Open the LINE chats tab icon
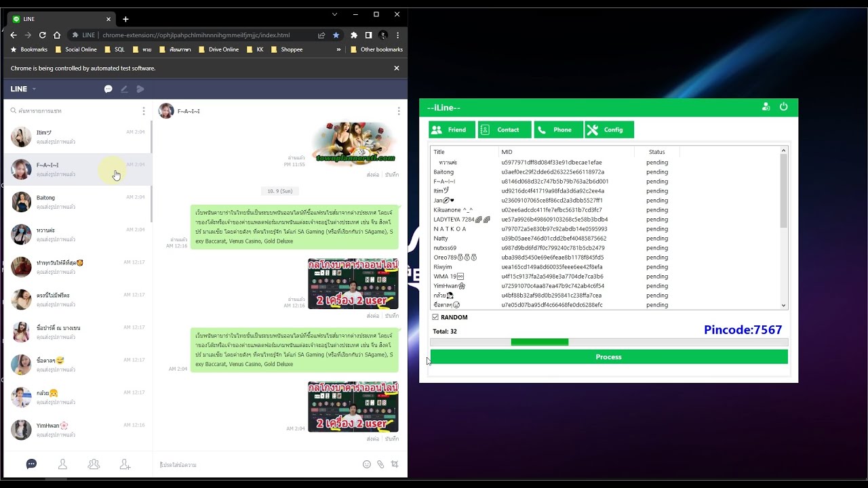Image resolution: width=868 pixels, height=488 pixels. tap(31, 464)
